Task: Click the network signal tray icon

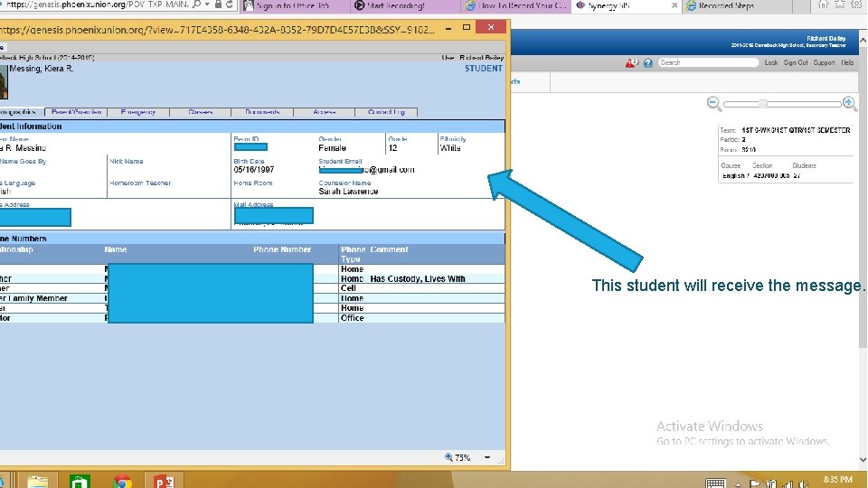Action: (x=788, y=483)
